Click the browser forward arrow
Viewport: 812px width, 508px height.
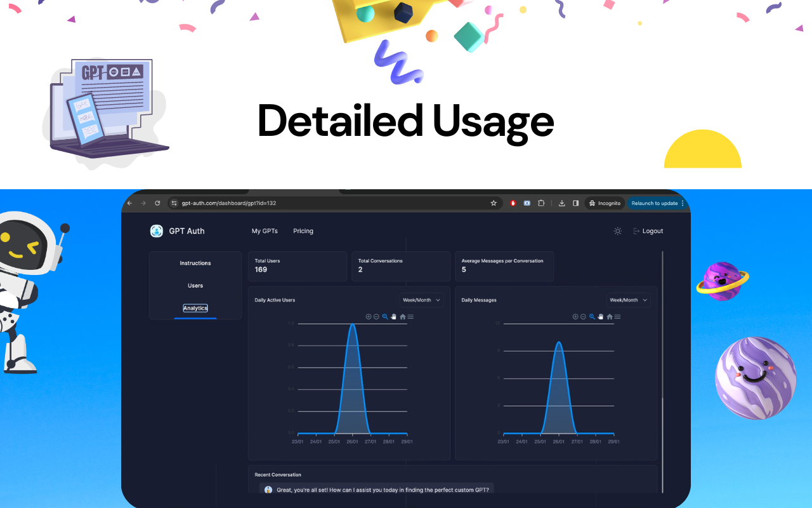[x=143, y=203]
